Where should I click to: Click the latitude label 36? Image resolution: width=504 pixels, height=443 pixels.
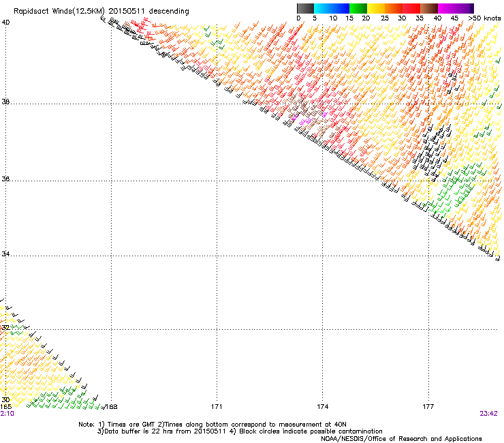(5, 179)
